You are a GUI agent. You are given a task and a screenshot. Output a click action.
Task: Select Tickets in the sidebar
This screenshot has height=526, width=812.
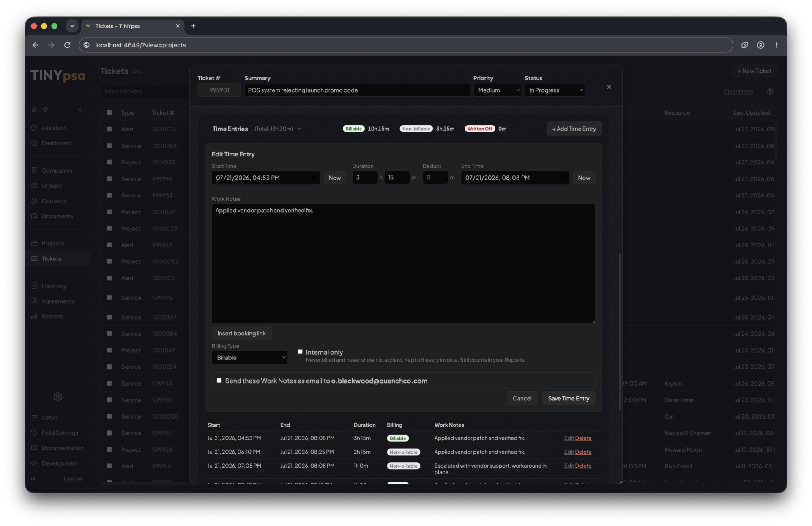[51, 258]
